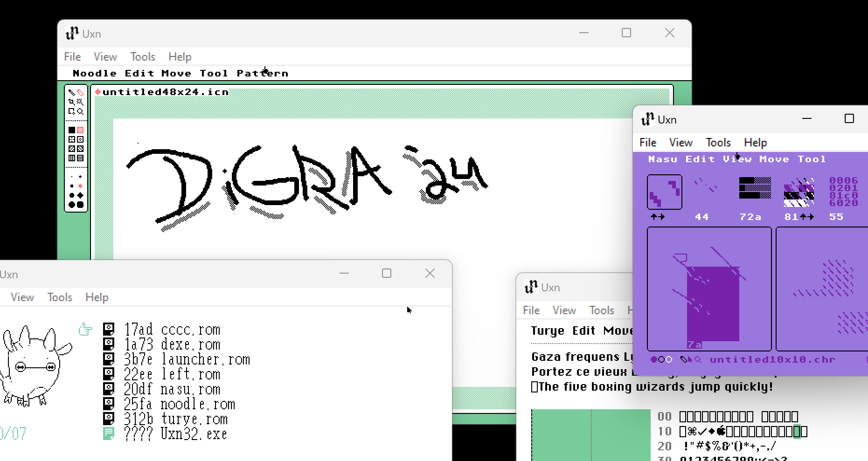Select white outlined color dot in Nasu
The width and height of the screenshot is (868, 461).
coord(669,359)
